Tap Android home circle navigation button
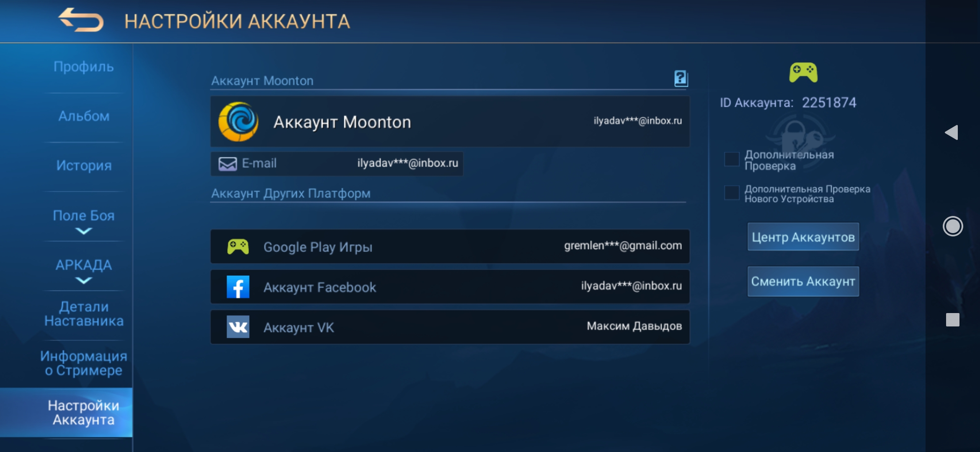This screenshot has height=452, width=980. (x=953, y=226)
